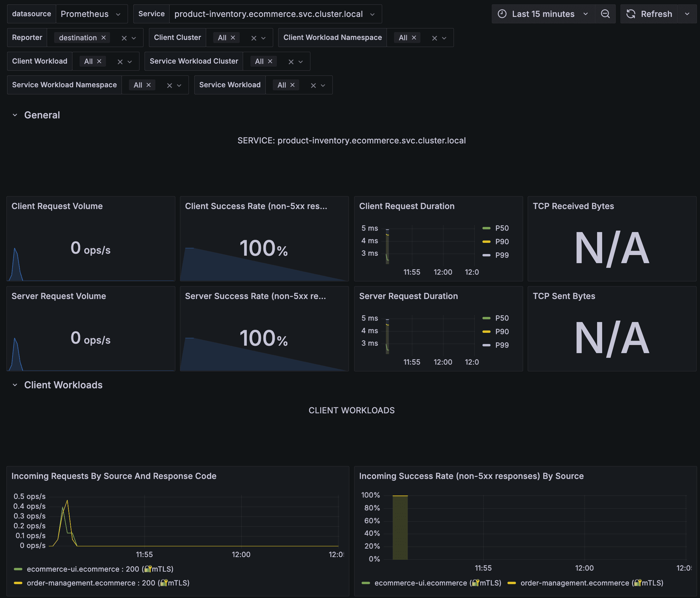Clear the Client Workload Namespace filter
The width and height of the screenshot is (700, 598).
435,38
